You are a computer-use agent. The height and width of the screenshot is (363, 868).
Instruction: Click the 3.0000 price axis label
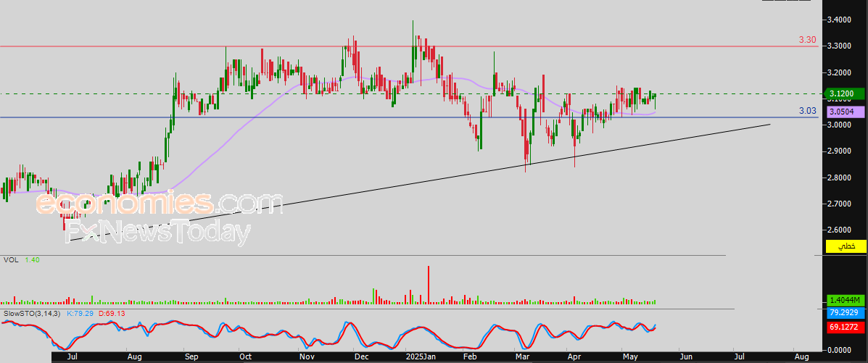point(839,125)
